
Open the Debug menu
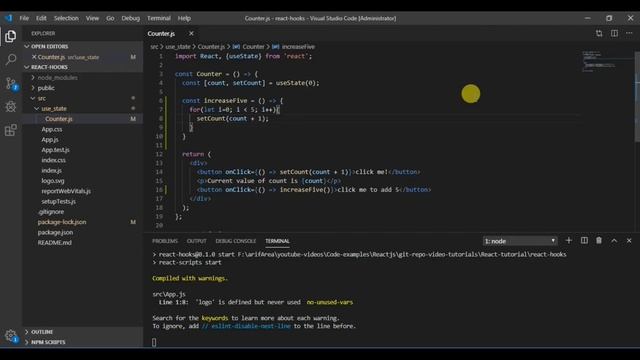[x=131, y=18]
